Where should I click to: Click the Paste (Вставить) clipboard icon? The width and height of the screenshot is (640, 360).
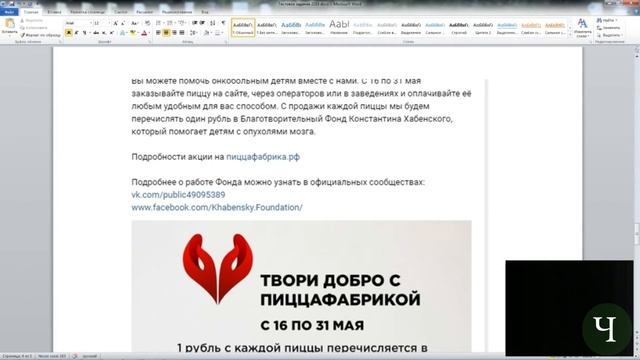tap(9, 24)
